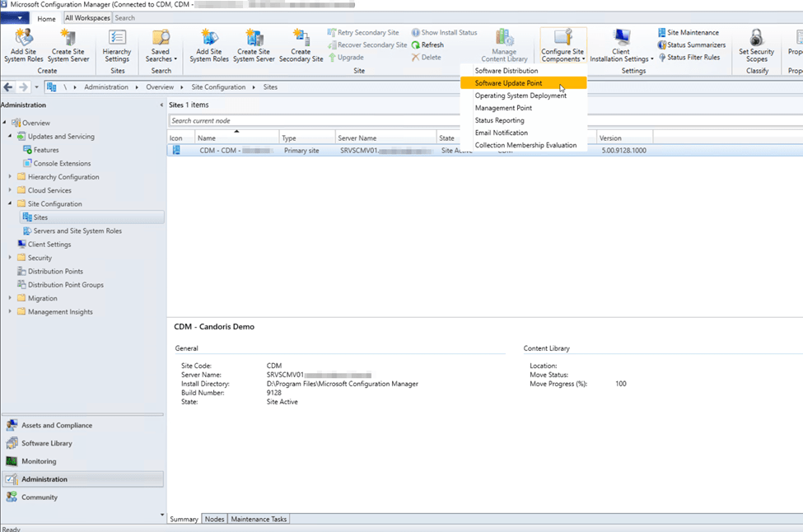Switch to the Maintenance Tasks tab
This screenshot has height=532, width=803.
(258, 519)
